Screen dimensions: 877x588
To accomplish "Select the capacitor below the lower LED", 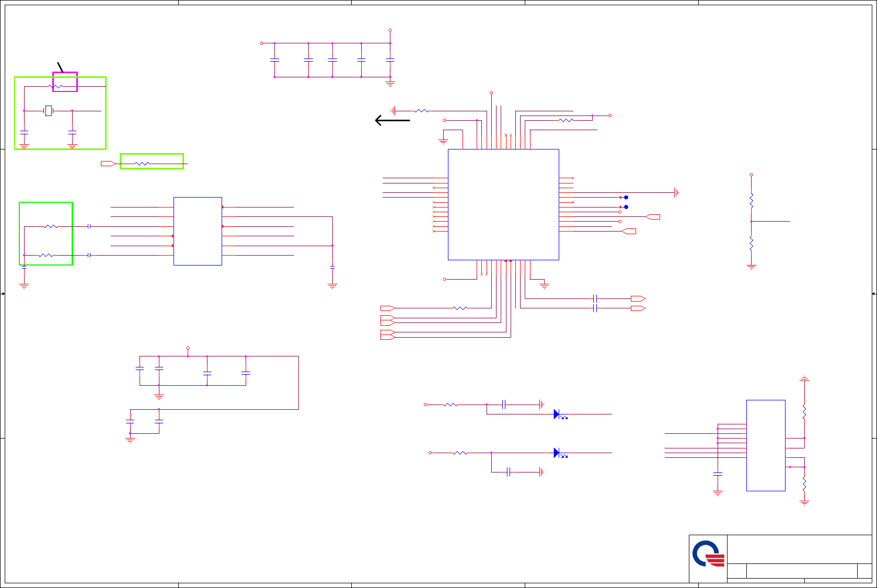I will 509,472.
